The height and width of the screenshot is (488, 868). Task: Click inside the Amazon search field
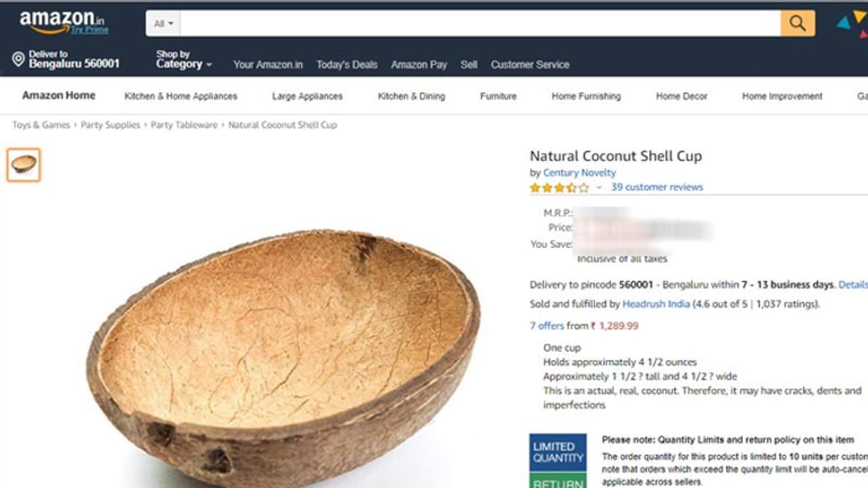(x=480, y=24)
